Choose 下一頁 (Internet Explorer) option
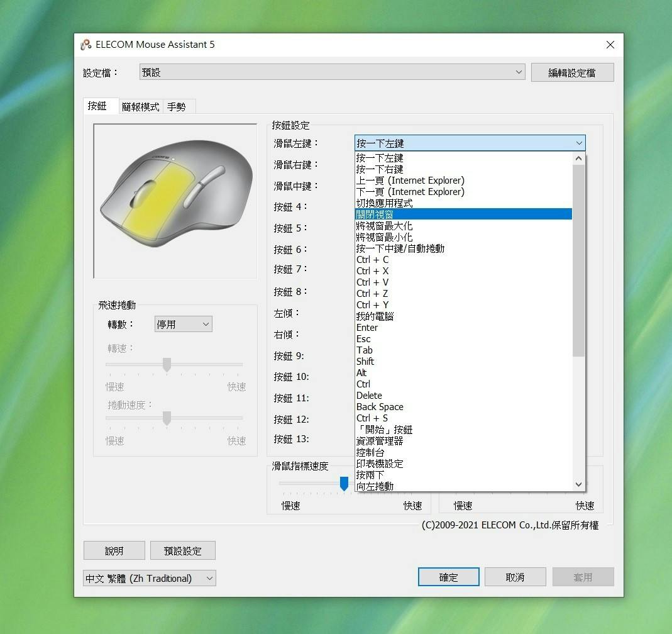 [x=464, y=192]
